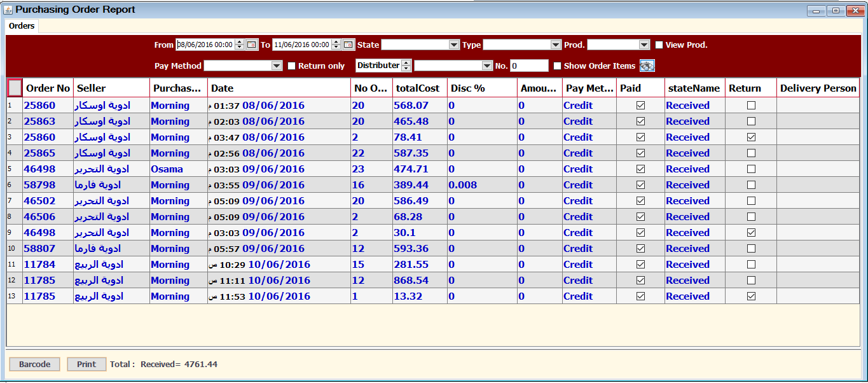Select total cost cell 465.48

coord(420,122)
